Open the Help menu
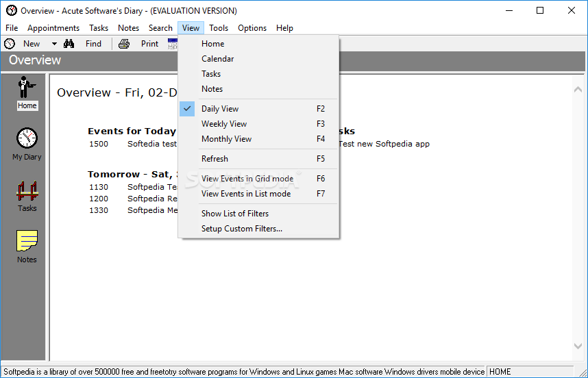The width and height of the screenshot is (588, 378). click(284, 28)
